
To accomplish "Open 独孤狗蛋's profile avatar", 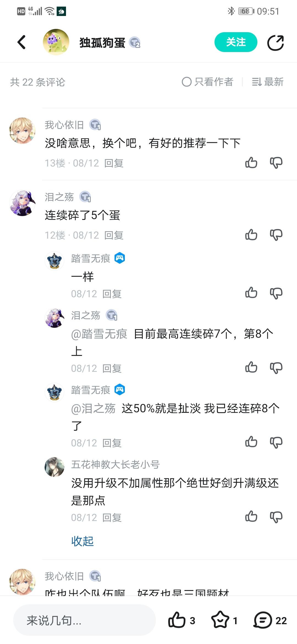I will click(x=56, y=42).
